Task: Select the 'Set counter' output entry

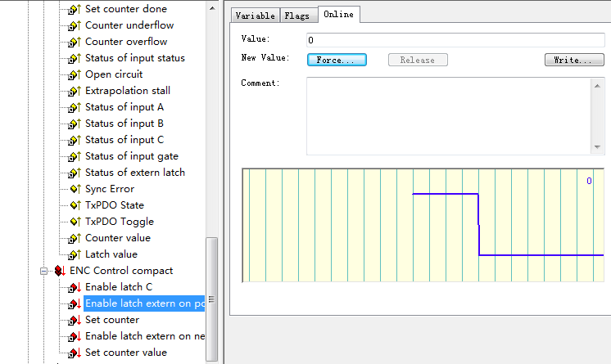Action: (112, 320)
